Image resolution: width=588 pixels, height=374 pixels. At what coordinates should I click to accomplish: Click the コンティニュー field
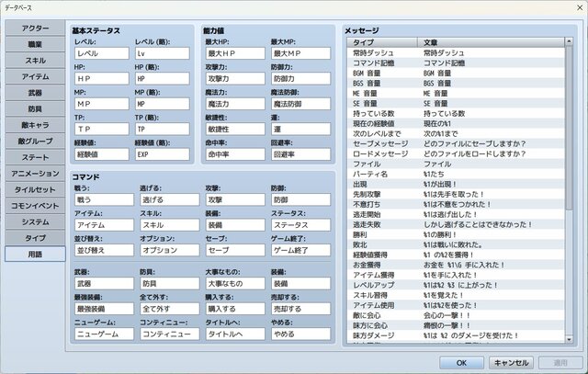coord(169,334)
